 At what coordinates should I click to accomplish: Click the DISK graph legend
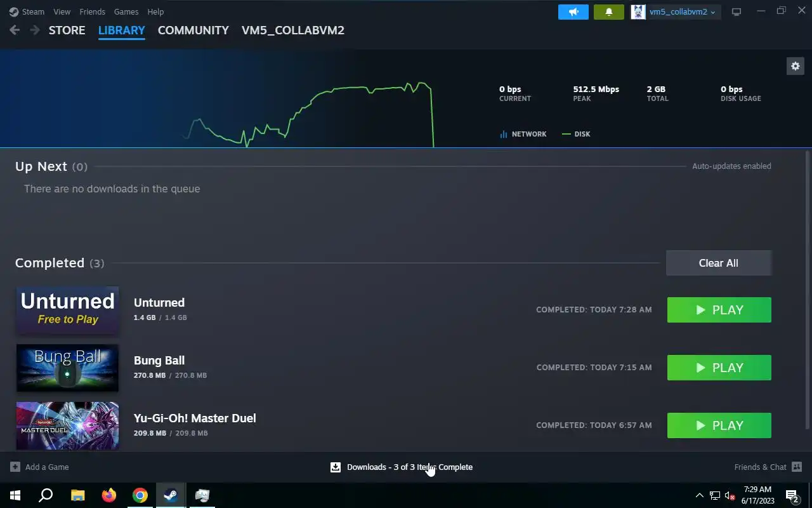point(576,134)
